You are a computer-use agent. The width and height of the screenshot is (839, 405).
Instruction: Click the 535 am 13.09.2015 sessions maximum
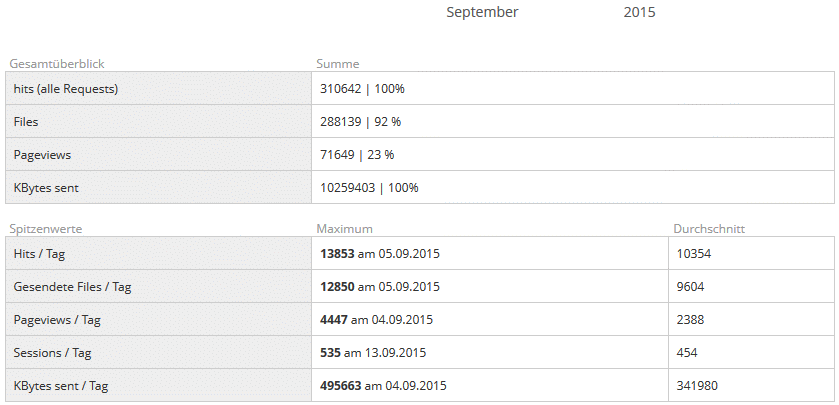[x=373, y=353]
